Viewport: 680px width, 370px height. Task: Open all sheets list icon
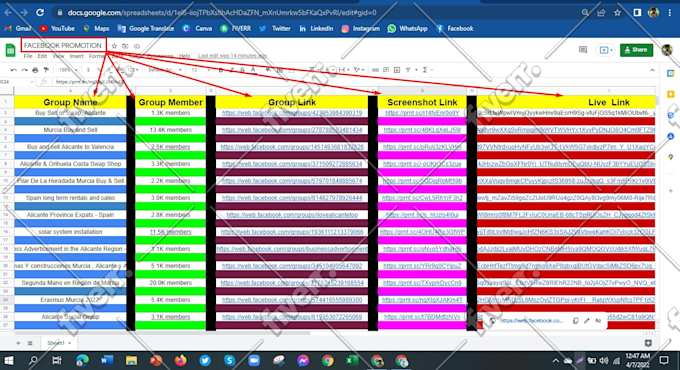pyautogui.click(x=30, y=343)
